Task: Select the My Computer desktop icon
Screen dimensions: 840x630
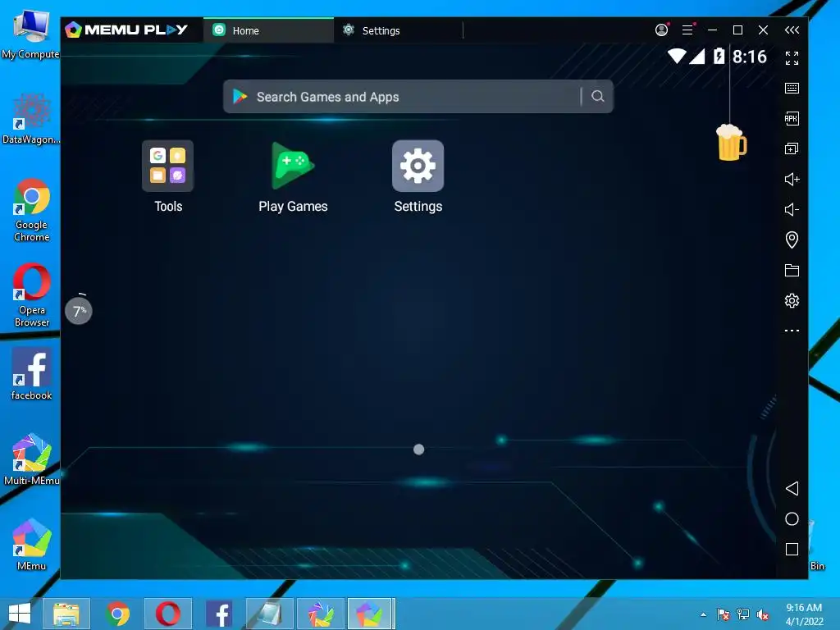Action: pyautogui.click(x=30, y=34)
